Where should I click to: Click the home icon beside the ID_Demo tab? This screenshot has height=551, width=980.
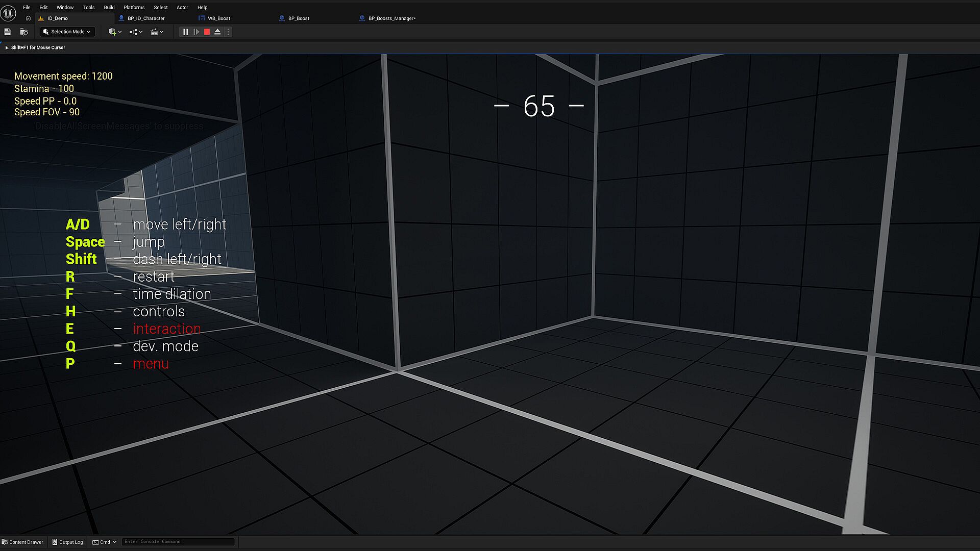tap(28, 18)
